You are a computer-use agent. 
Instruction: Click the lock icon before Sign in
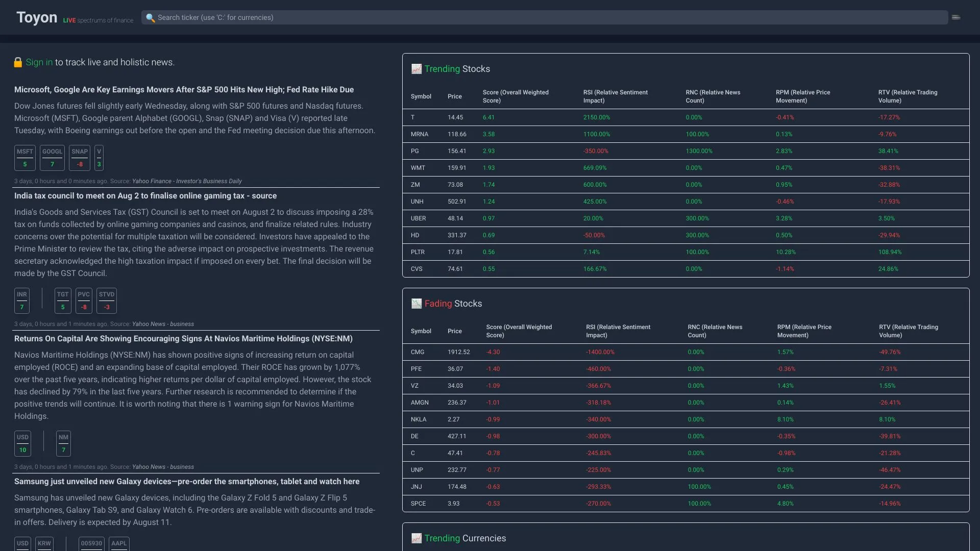(x=18, y=62)
